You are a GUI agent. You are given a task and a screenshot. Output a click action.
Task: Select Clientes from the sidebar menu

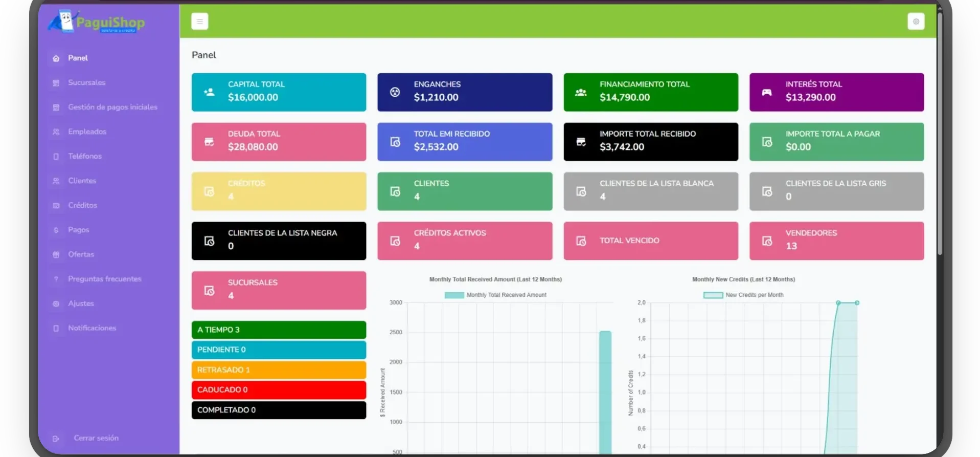tap(82, 181)
